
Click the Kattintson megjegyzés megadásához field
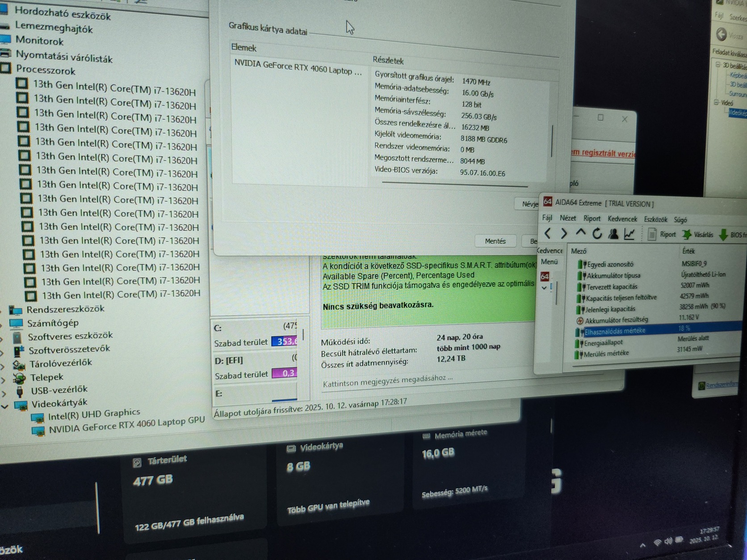point(388,381)
